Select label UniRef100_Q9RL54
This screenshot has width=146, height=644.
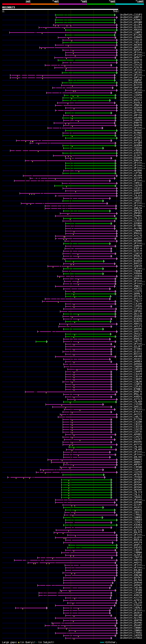pos(131,208)
